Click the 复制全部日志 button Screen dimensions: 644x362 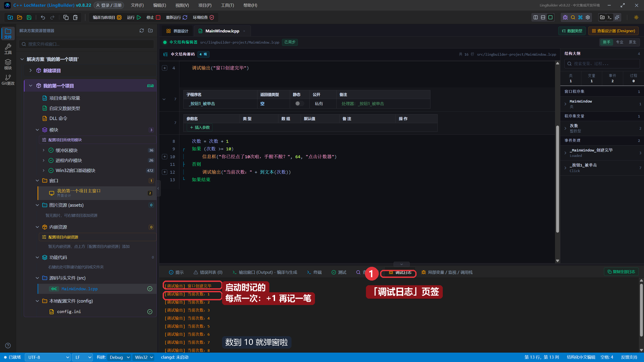[x=621, y=272]
